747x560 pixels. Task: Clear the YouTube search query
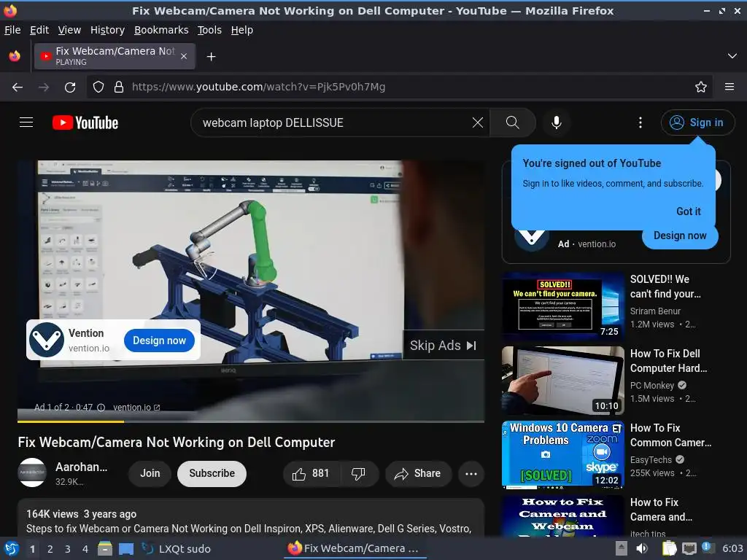(477, 122)
